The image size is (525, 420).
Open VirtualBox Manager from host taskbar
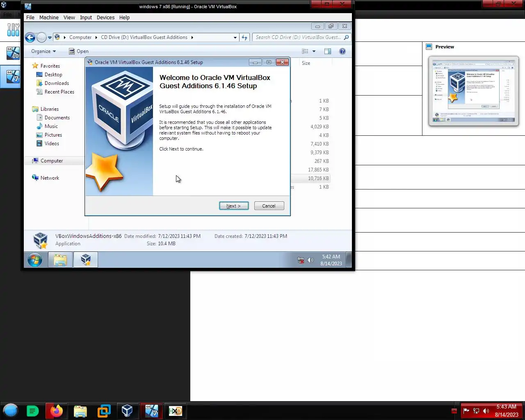pyautogui.click(x=127, y=411)
